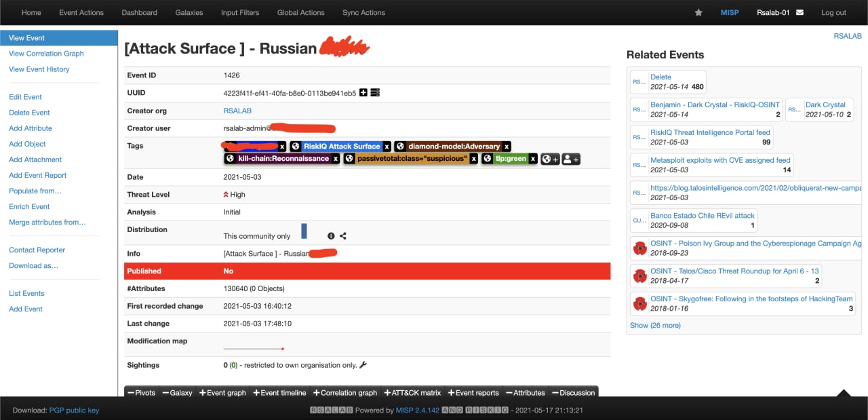Remove the RiskIQ Attack Surface tag

[387, 146]
